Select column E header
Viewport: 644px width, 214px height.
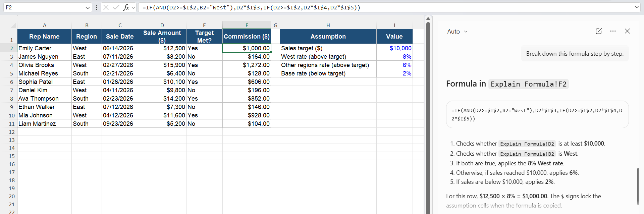pos(204,25)
